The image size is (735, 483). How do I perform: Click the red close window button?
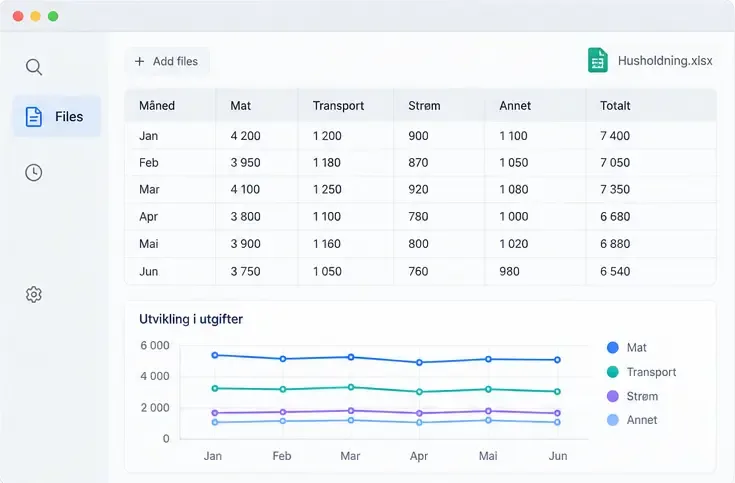(18, 16)
